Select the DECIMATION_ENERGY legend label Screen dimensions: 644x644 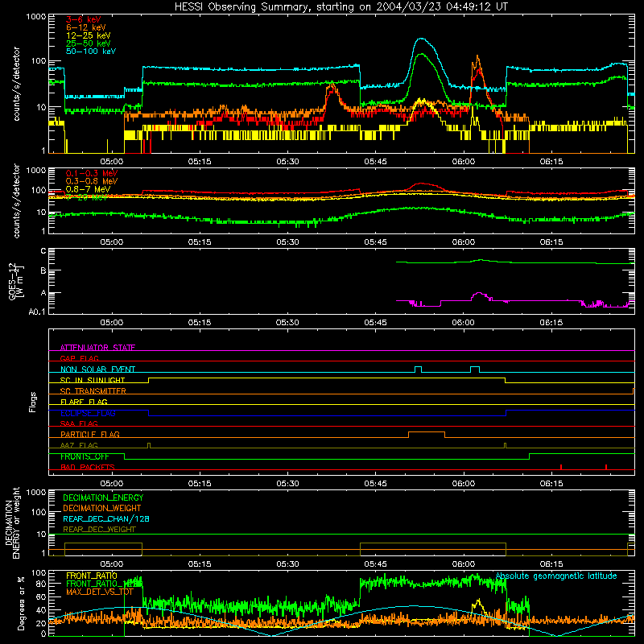(103, 497)
